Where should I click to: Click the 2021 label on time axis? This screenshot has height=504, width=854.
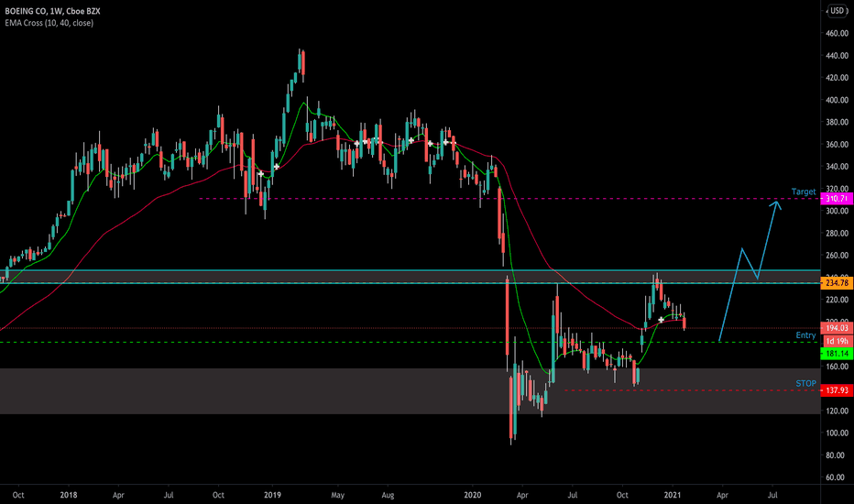[x=673, y=495]
